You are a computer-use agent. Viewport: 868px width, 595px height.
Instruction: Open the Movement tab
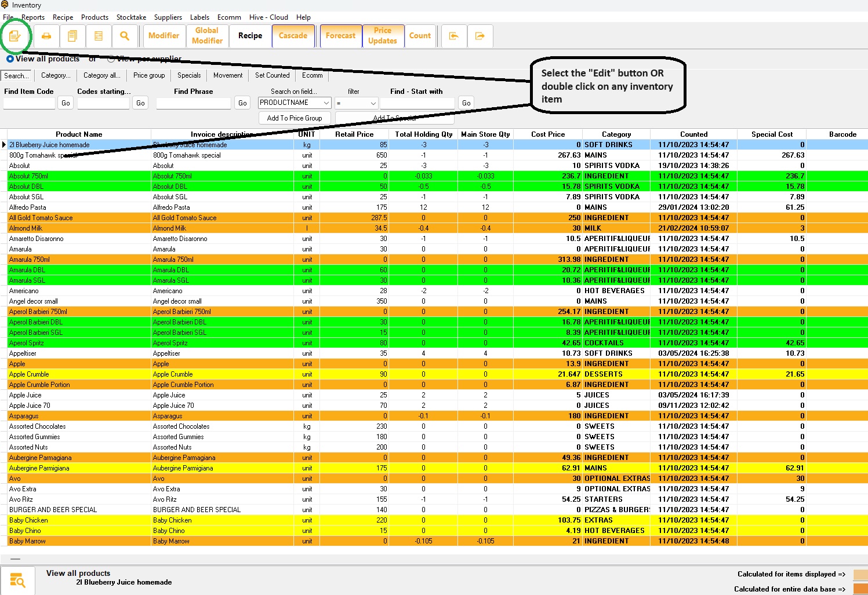pos(228,75)
